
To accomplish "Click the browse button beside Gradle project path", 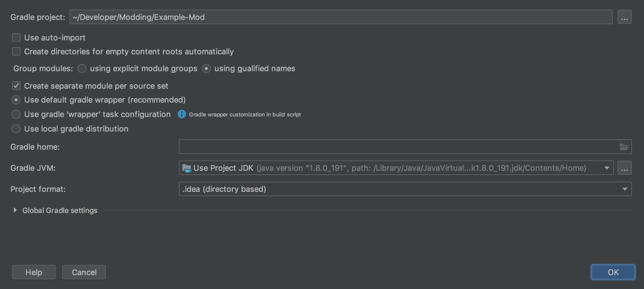I will pos(624,17).
